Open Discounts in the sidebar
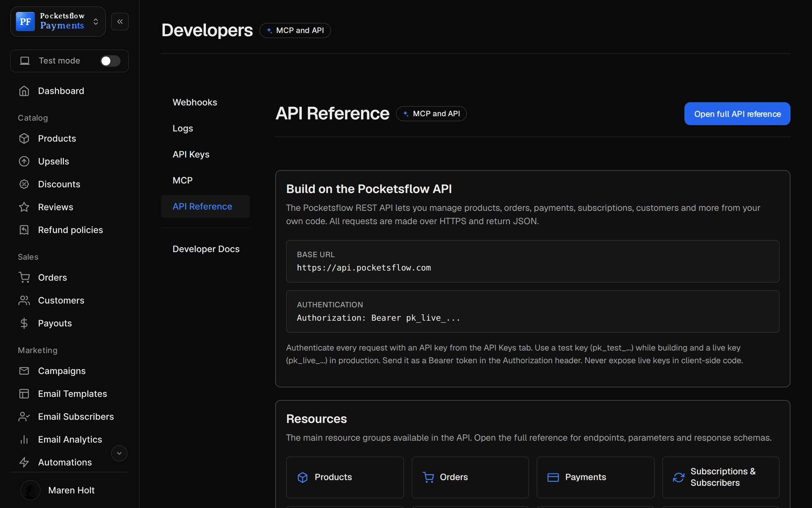This screenshot has width=812, height=508. point(69,184)
